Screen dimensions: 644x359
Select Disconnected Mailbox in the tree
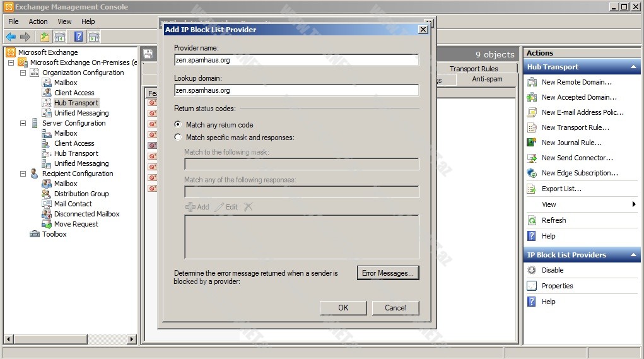86,214
